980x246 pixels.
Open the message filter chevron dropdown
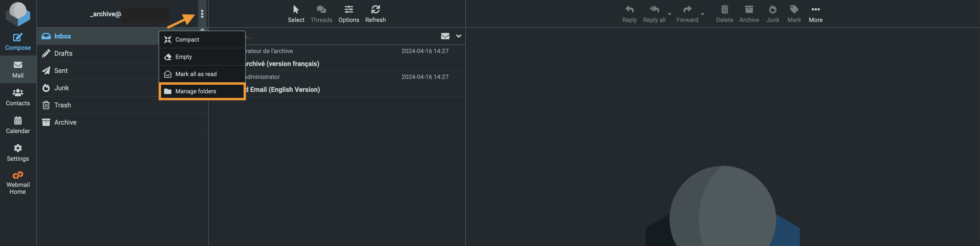458,36
